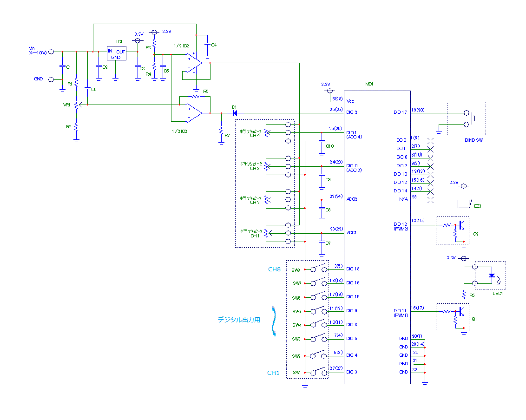Select the Q2 transistor symbol
This screenshot has height=420, width=526.
(x=460, y=225)
